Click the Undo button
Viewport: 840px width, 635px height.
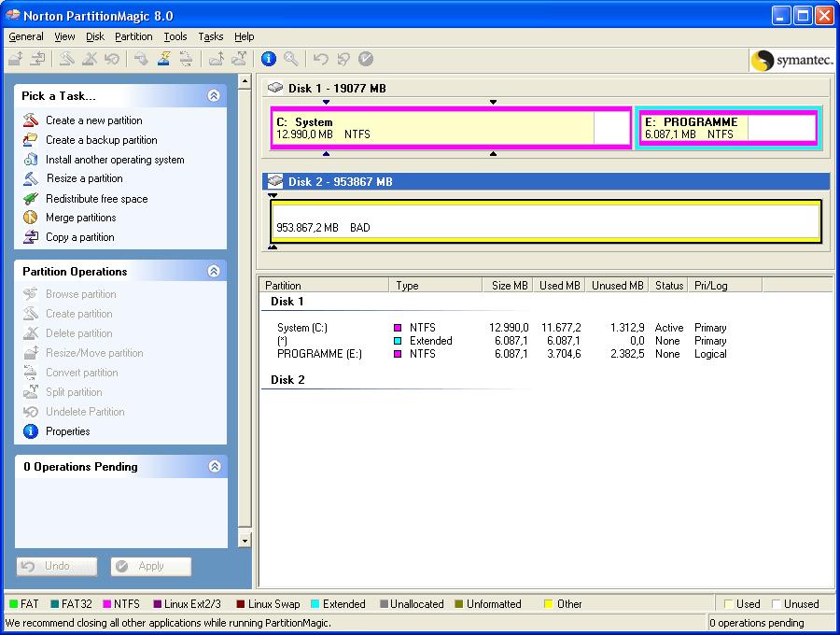tap(57, 566)
